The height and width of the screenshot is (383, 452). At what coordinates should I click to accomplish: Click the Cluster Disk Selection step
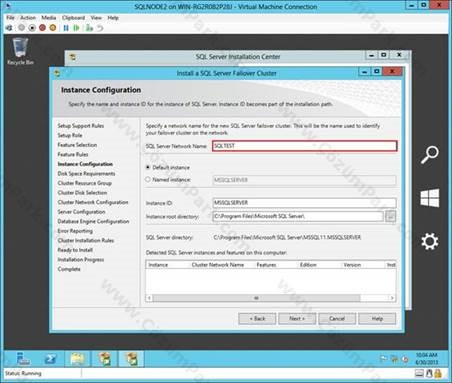(x=82, y=193)
